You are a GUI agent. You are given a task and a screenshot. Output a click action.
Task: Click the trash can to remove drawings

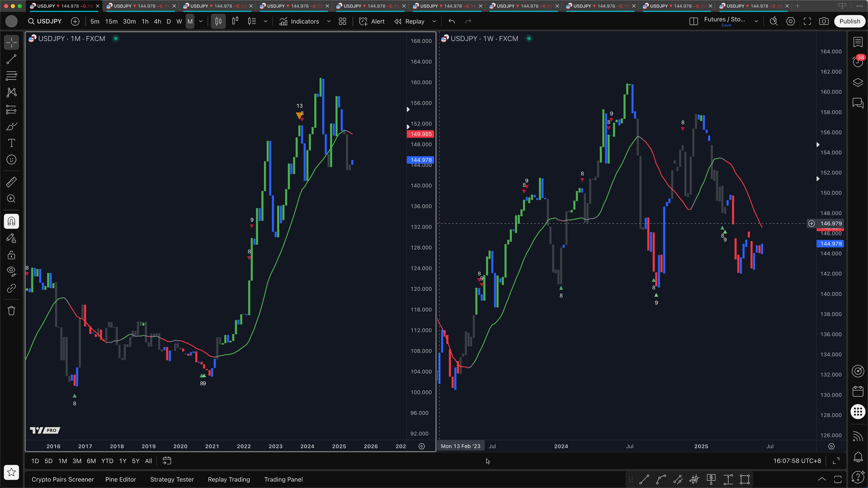pos(12,310)
